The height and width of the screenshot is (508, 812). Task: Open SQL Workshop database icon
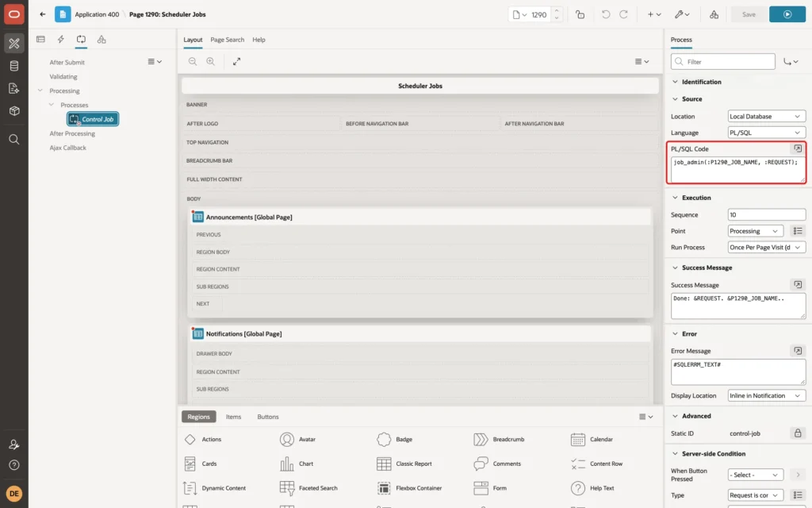(14, 66)
